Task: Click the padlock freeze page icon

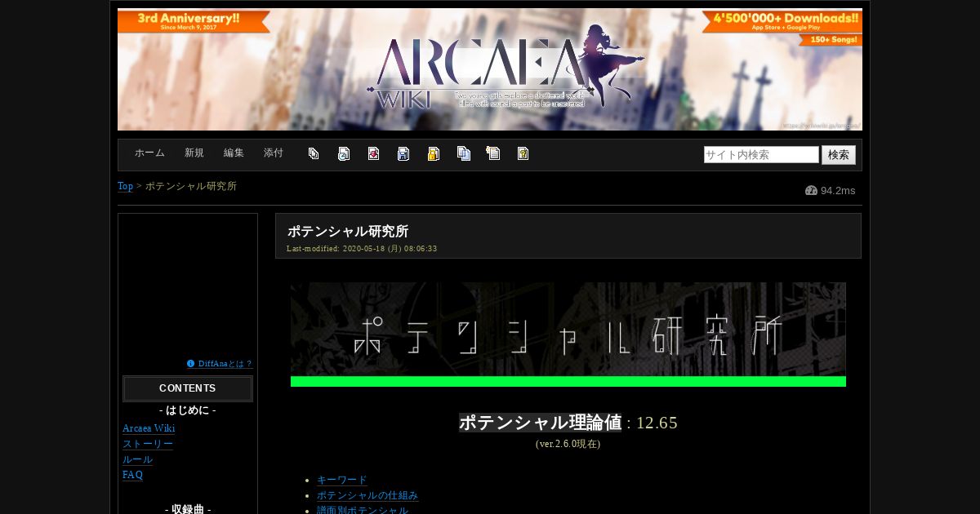Action: (x=434, y=153)
